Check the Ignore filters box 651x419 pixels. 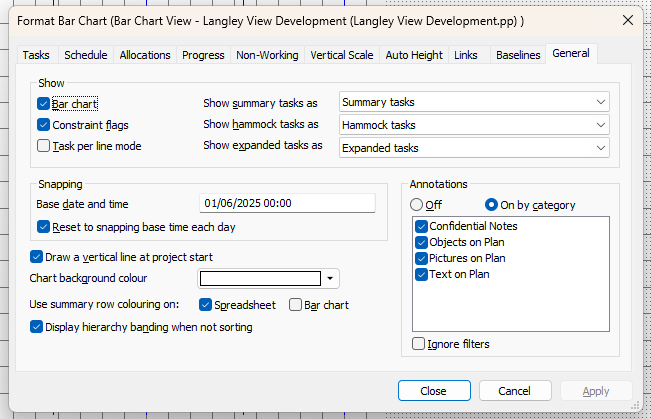pos(418,344)
